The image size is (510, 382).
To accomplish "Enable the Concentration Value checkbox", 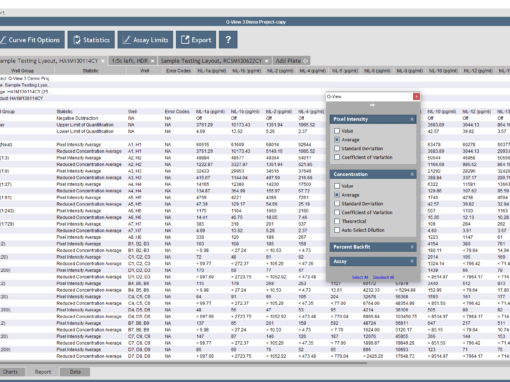I will pyautogui.click(x=337, y=186).
